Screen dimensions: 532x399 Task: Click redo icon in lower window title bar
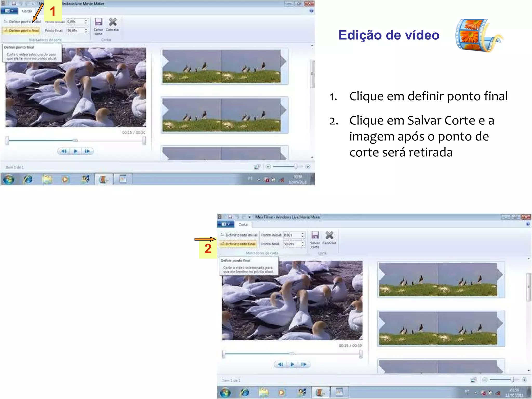243,217
